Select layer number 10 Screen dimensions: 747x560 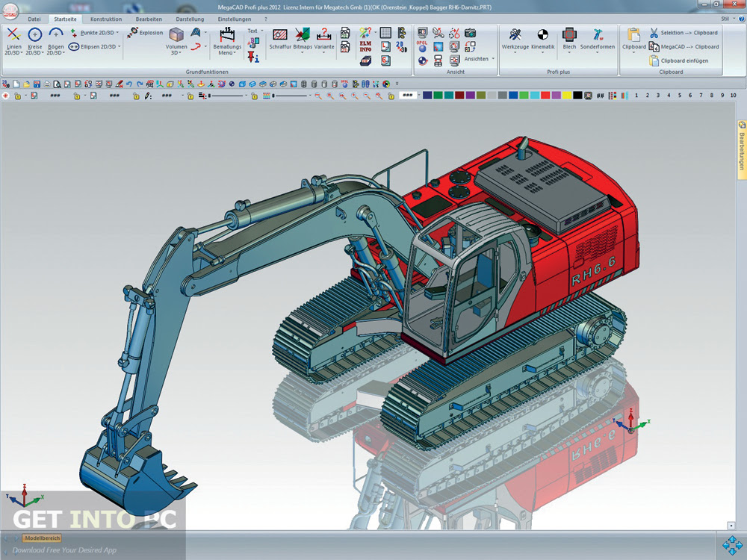(x=734, y=96)
